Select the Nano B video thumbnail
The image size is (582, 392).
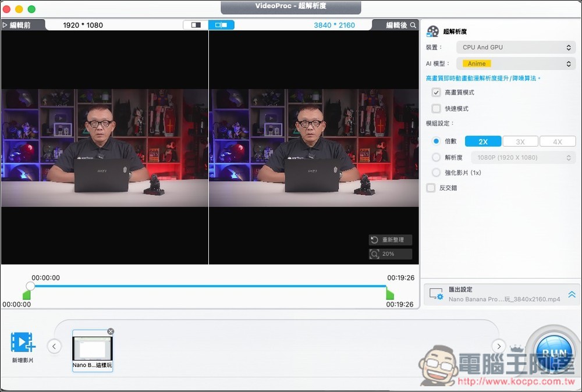pyautogui.click(x=92, y=350)
